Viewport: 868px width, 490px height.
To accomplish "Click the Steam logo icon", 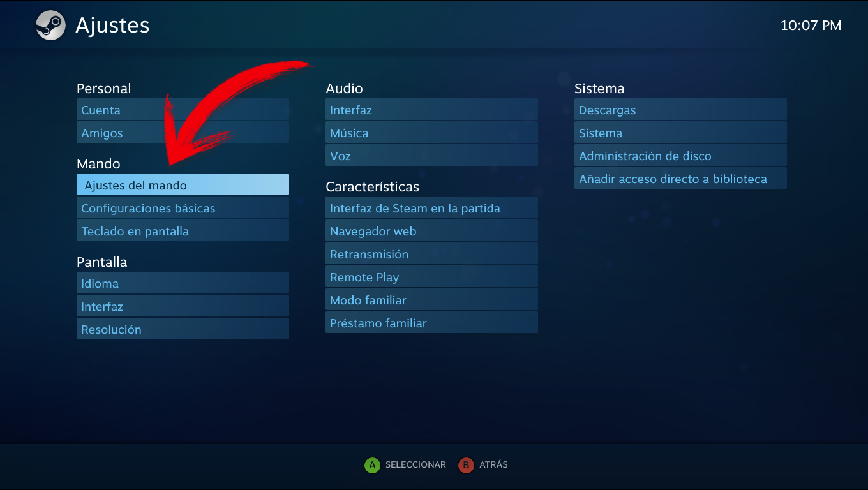I will (50, 26).
